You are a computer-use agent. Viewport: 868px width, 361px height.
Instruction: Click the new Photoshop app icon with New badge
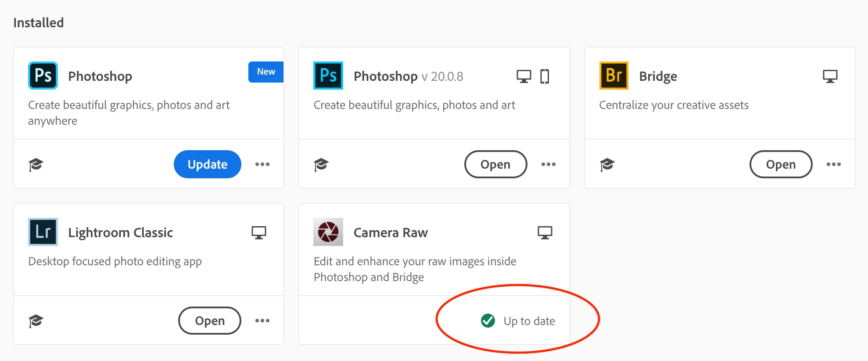point(43,76)
